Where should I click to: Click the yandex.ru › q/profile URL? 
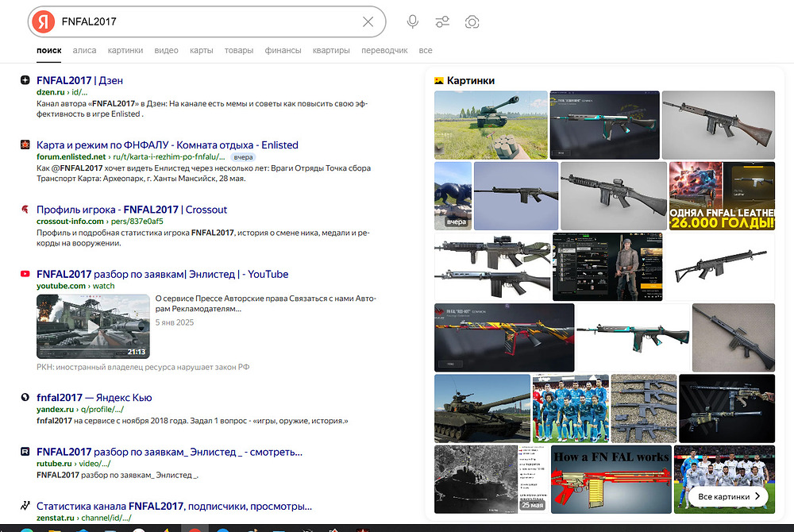tap(80, 410)
